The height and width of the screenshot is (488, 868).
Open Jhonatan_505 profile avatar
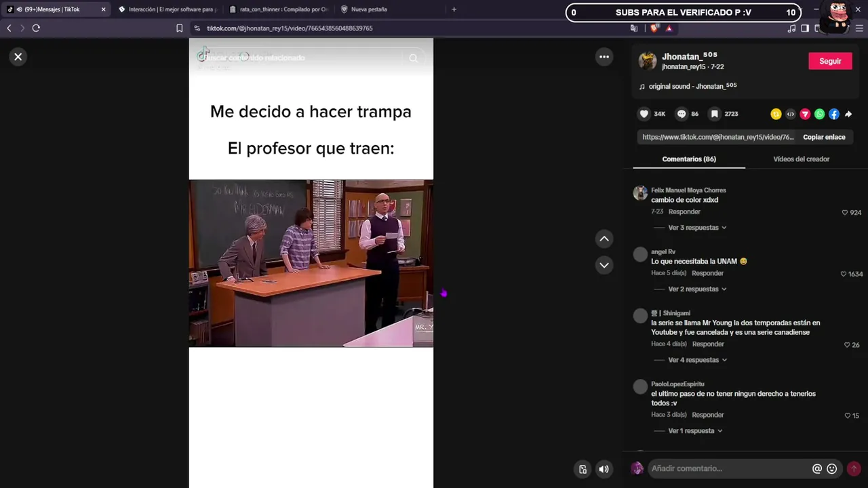tap(648, 61)
